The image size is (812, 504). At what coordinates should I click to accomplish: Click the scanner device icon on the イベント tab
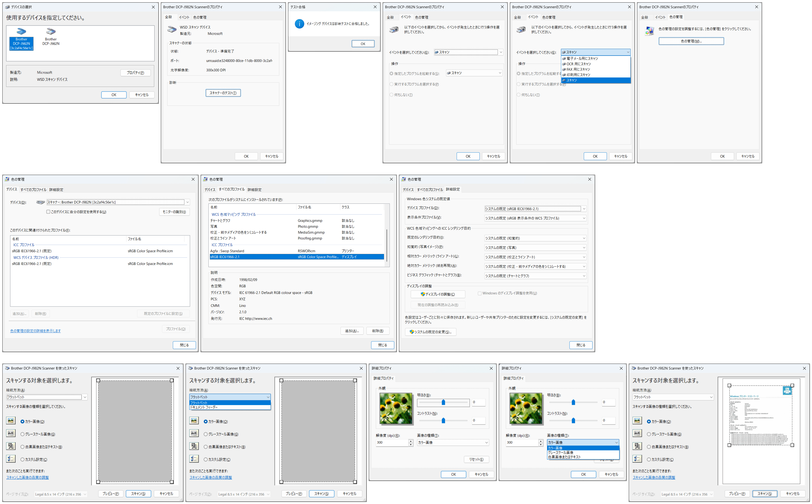point(394,29)
